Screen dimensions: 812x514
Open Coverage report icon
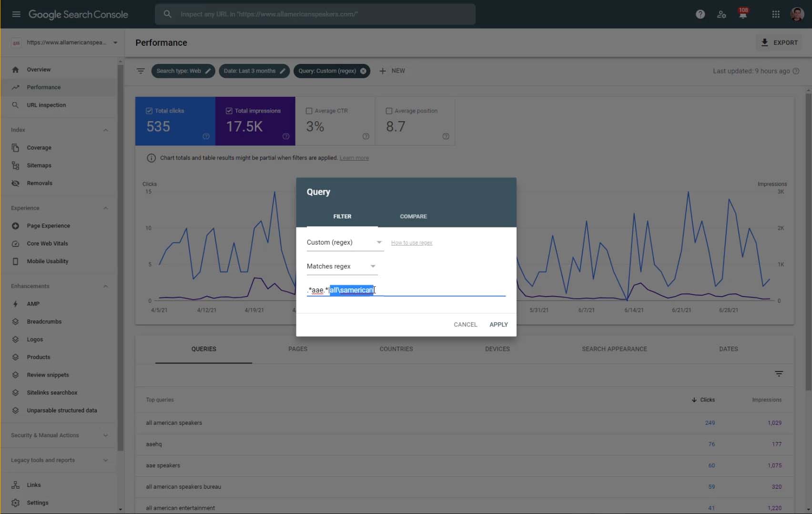[x=15, y=148]
